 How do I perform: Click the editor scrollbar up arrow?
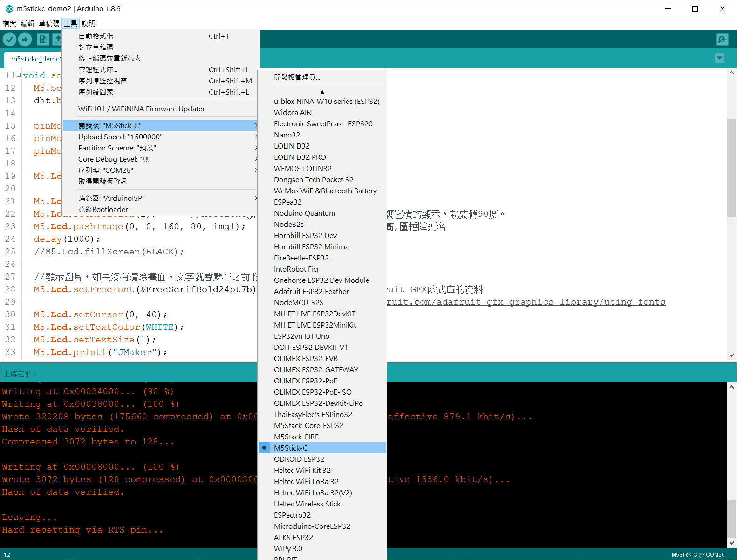pos(731,73)
